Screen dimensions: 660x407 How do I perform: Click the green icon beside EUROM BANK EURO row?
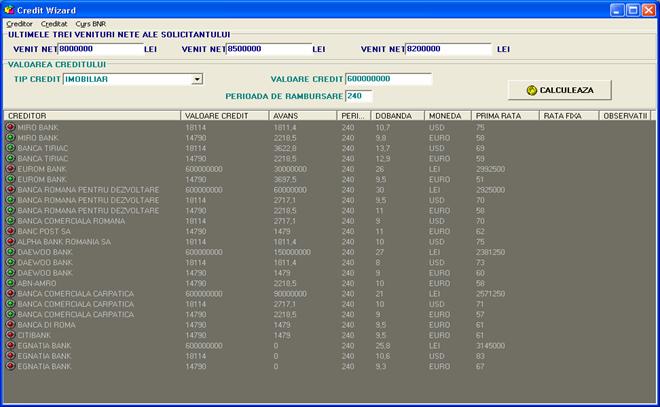[x=11, y=179]
